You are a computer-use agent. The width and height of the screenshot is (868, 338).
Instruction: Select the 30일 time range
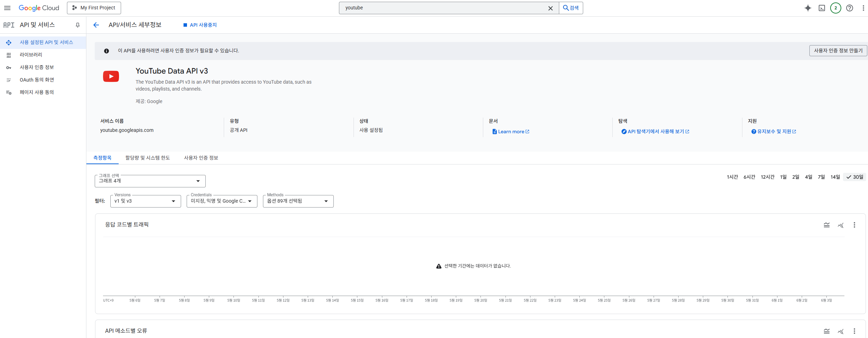tap(855, 177)
